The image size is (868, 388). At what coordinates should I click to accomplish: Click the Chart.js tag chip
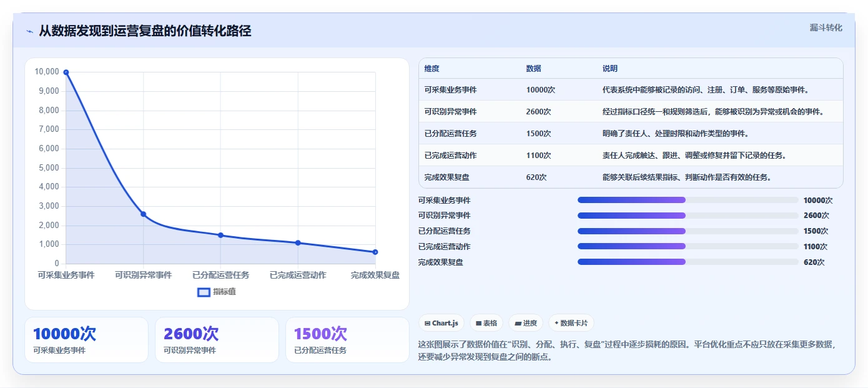coord(441,323)
